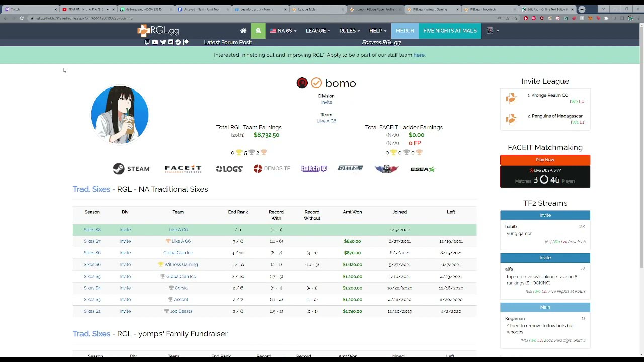Open bomo's Steam profile link
Viewport: 644px width, 362px height.
pos(131,169)
